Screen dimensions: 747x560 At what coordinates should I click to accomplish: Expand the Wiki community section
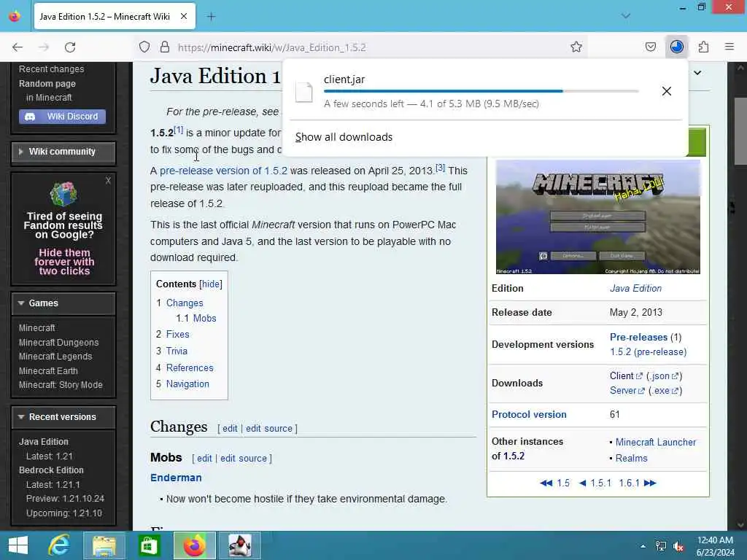(x=63, y=152)
